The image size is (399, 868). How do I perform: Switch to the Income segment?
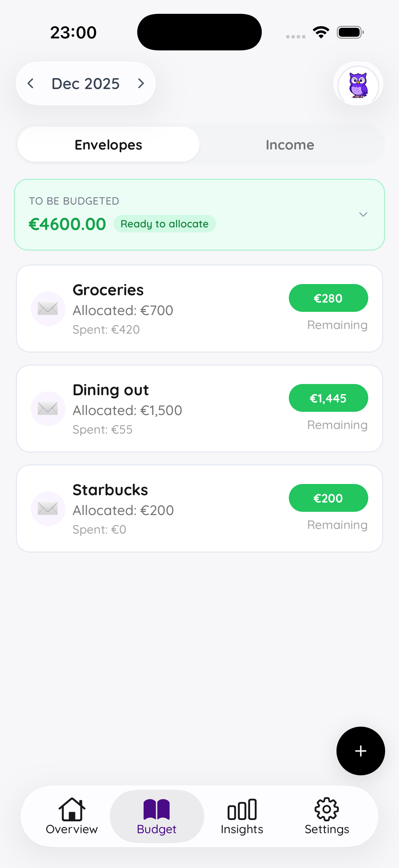pos(290,145)
